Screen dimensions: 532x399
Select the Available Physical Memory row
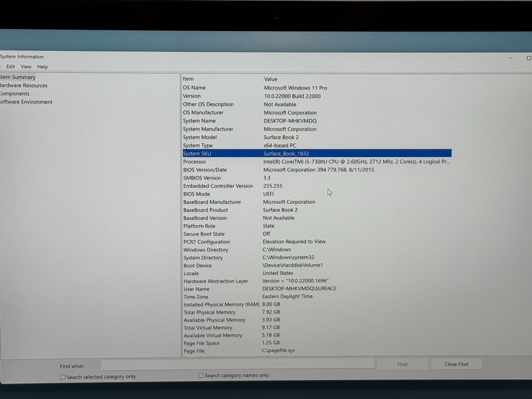click(317, 320)
